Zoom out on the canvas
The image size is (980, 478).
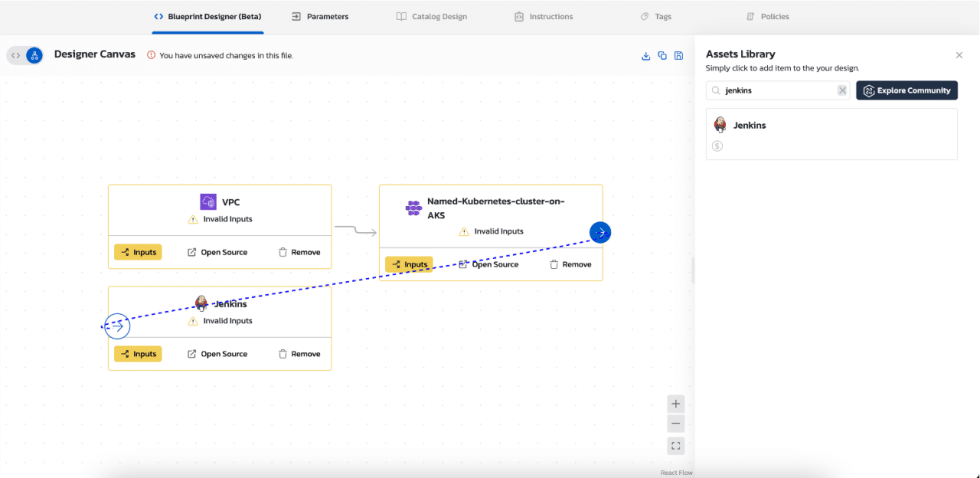[675, 424]
